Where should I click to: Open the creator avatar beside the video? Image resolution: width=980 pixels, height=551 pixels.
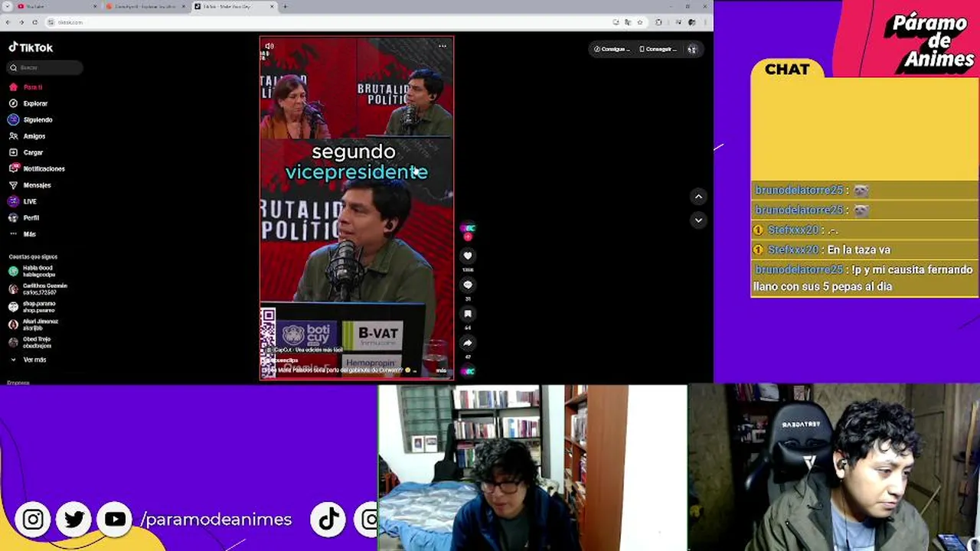pos(468,228)
